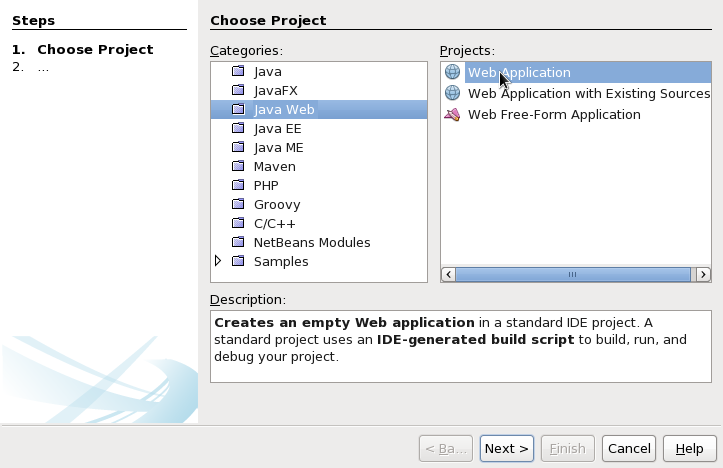Image resolution: width=723 pixels, height=468 pixels.
Task: Select the Samples category label
Action: point(281,261)
